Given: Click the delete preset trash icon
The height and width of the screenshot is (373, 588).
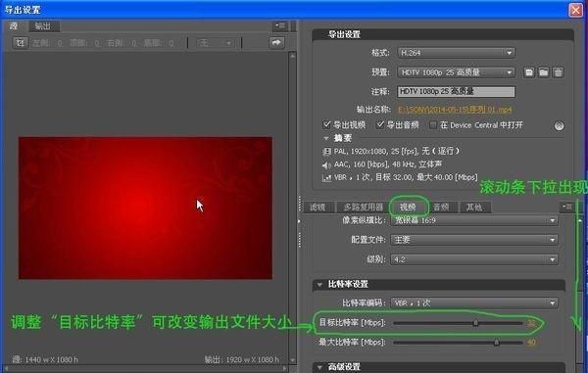Looking at the screenshot, I should (x=558, y=72).
